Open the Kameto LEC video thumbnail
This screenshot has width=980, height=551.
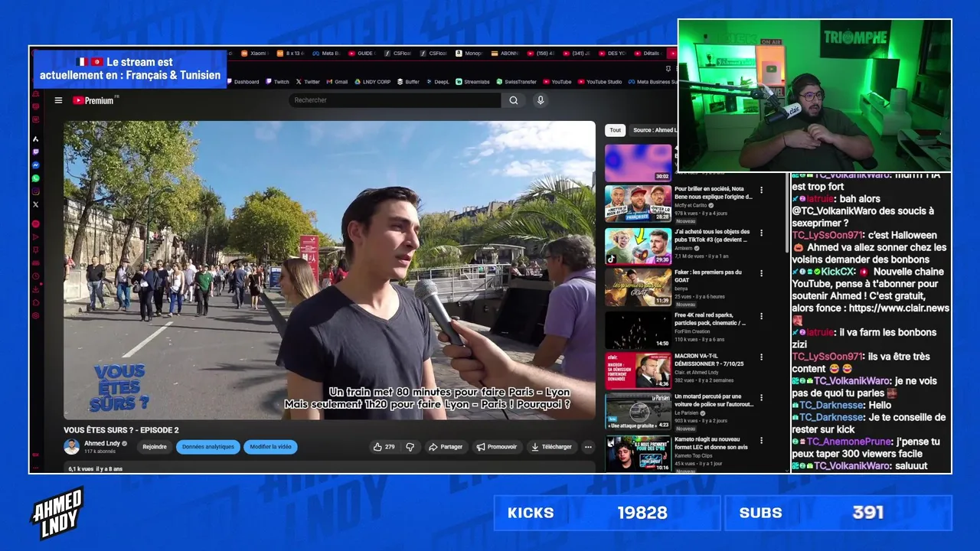click(x=638, y=454)
